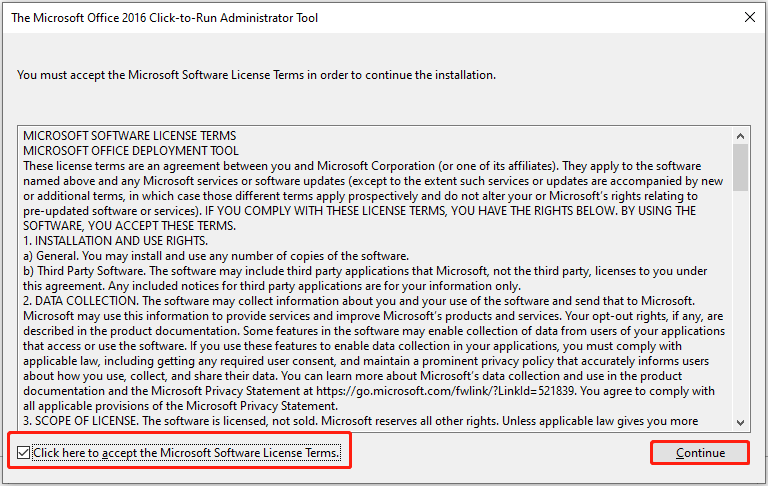Click the 2. DATA COLLECTION paragraph heading
The height and width of the screenshot is (486, 768).
click(x=80, y=301)
